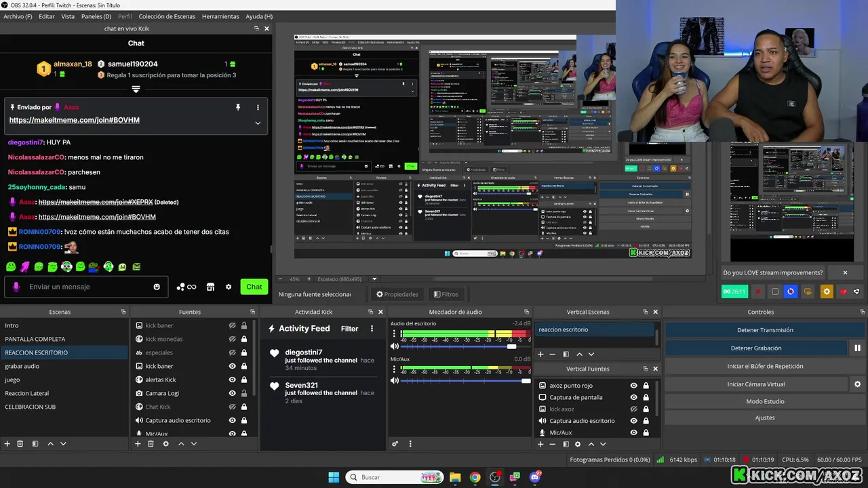Hide the Camara Logi source
The image size is (868, 488).
pos(233,393)
